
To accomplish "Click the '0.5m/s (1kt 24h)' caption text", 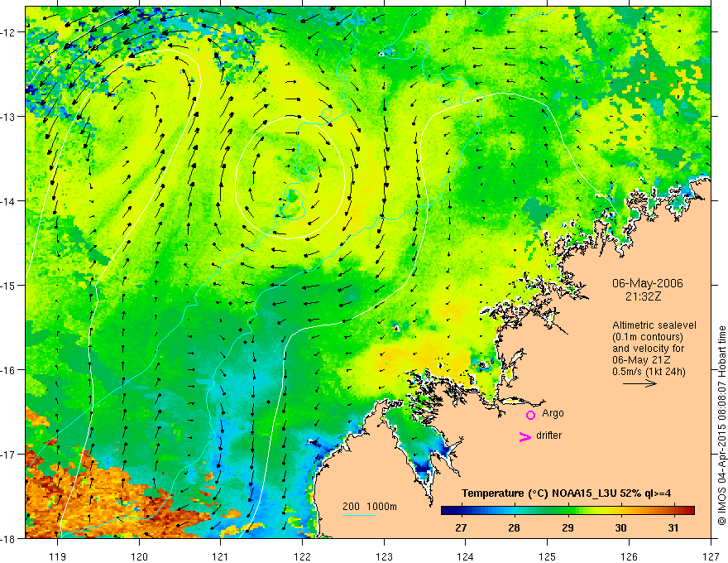I will (649, 372).
